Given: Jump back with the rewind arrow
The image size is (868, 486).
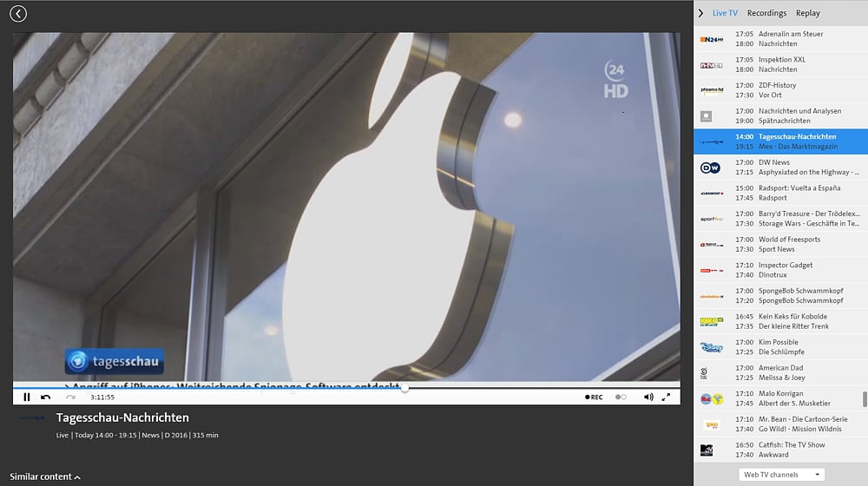Looking at the screenshot, I should (45, 397).
